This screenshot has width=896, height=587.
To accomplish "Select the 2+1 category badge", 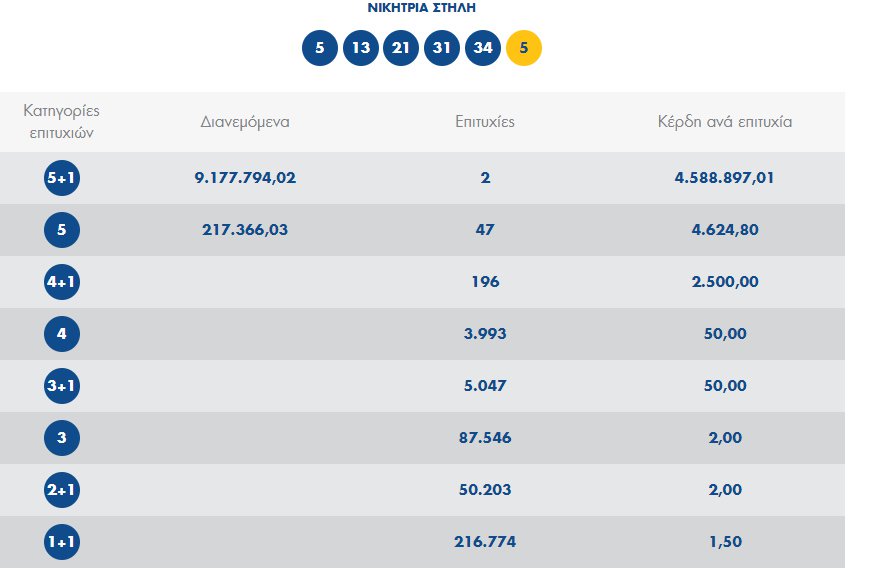I will pyautogui.click(x=62, y=490).
